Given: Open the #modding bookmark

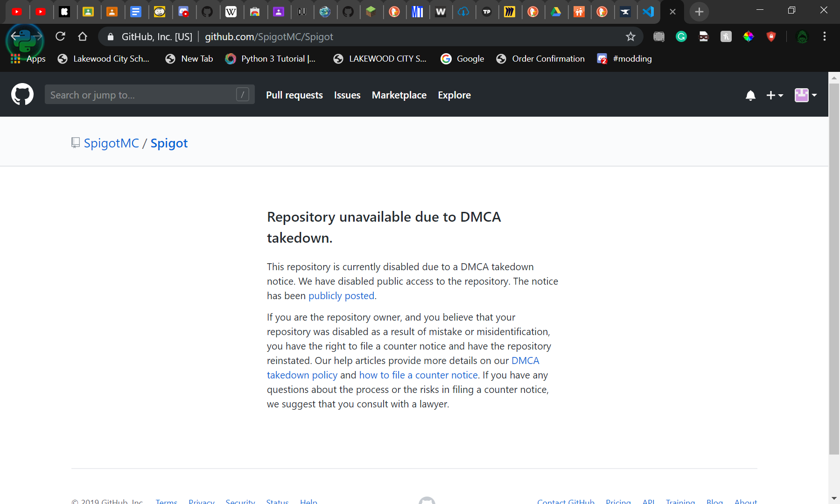Looking at the screenshot, I should [x=624, y=59].
